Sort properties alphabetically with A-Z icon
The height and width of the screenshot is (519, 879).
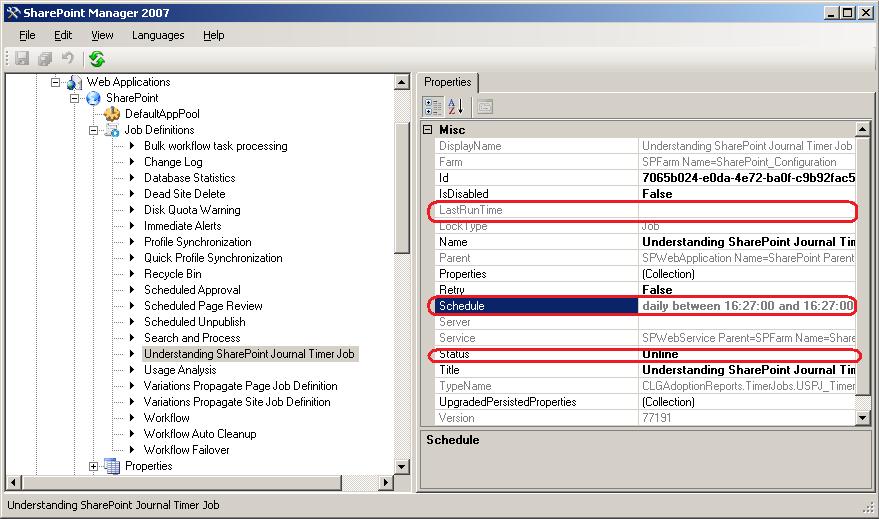[x=455, y=106]
